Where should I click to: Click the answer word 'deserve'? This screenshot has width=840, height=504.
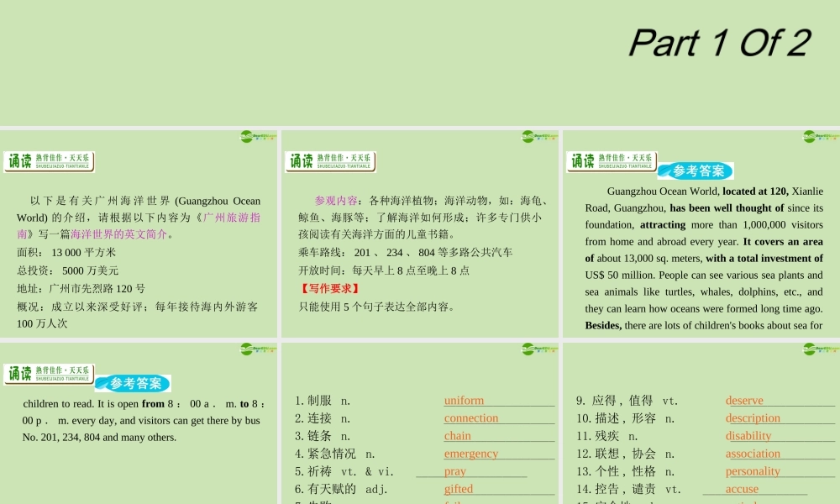point(744,400)
